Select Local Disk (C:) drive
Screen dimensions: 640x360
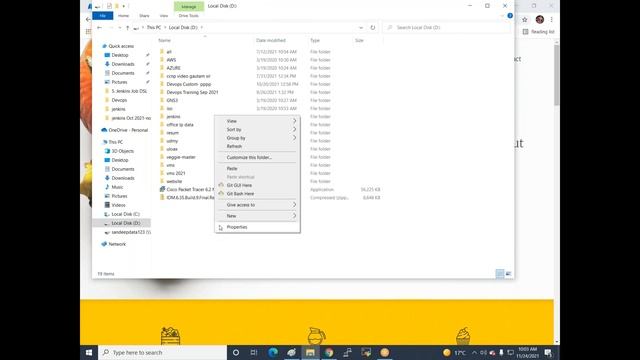125,214
